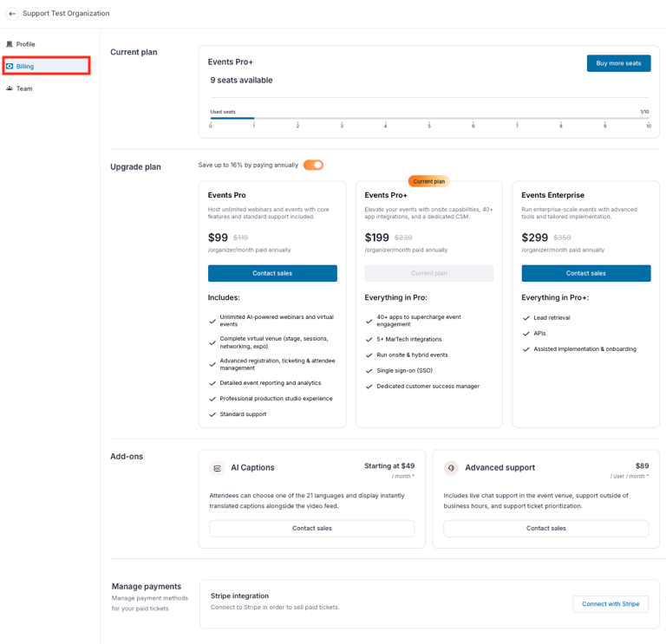Click Assisted implementation & onboarding row
This screenshot has height=644, width=666.
579,349
